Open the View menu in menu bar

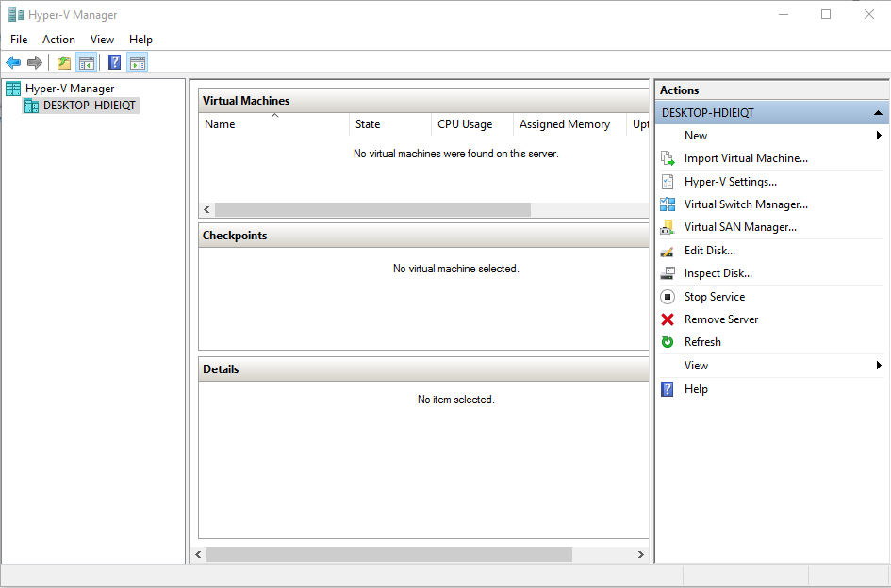pos(102,40)
